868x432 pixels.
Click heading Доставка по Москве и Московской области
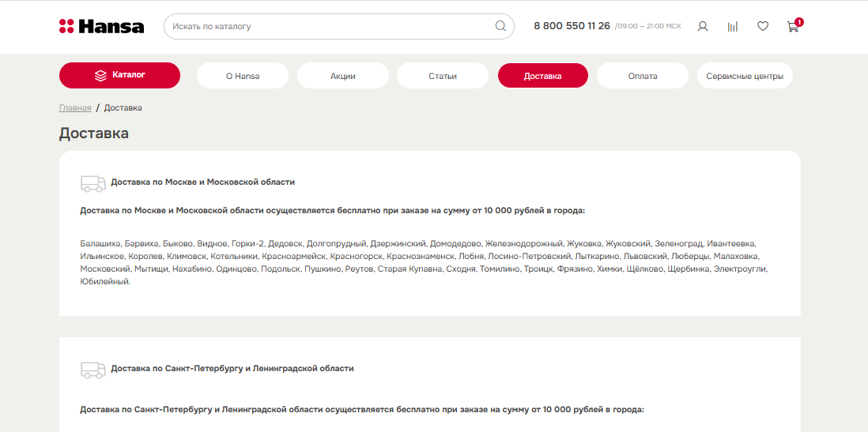tap(202, 182)
